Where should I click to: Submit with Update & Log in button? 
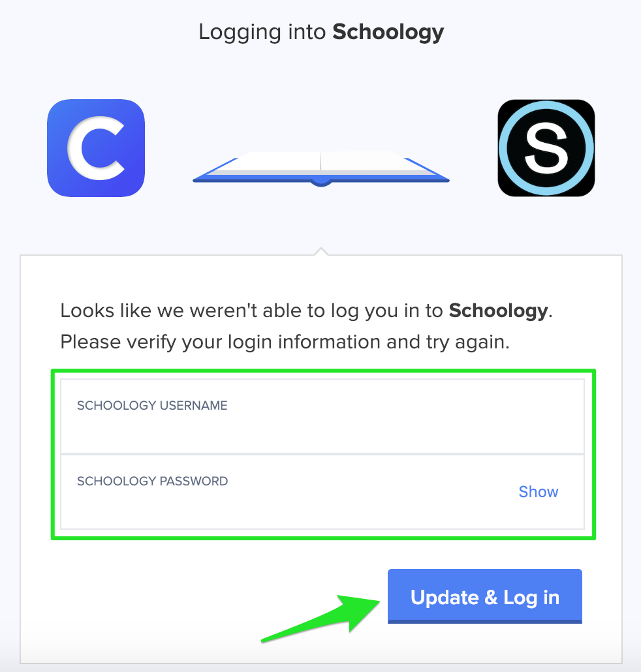point(485,596)
